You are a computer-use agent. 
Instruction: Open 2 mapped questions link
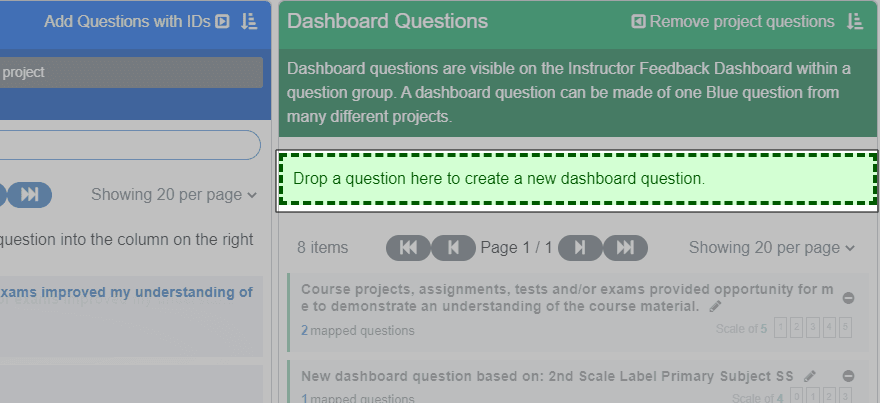[358, 331]
